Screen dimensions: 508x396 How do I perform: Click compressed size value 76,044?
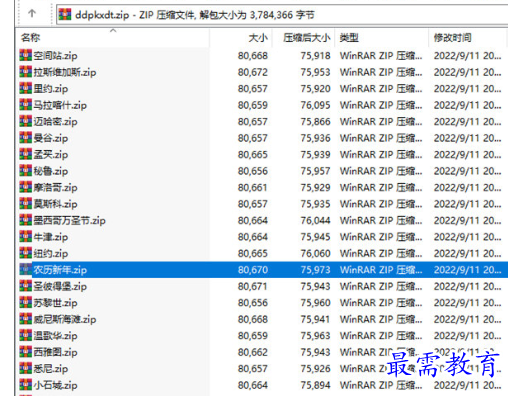(315, 221)
